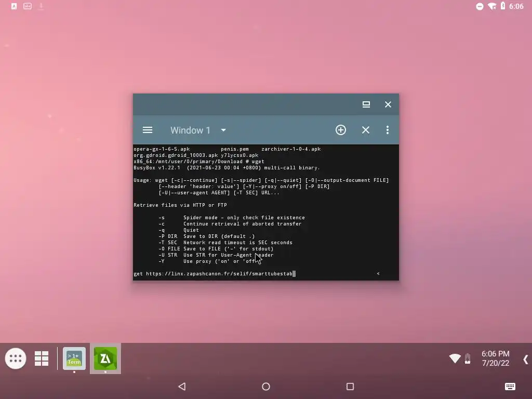
Task: Click the keyboard notification icon in status bar
Action: (x=28, y=6)
